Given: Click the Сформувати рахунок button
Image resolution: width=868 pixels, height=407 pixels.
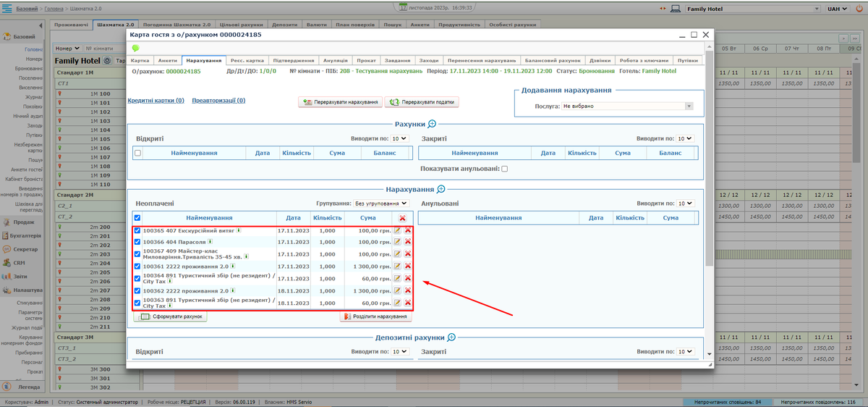Looking at the screenshot, I should coord(172,316).
